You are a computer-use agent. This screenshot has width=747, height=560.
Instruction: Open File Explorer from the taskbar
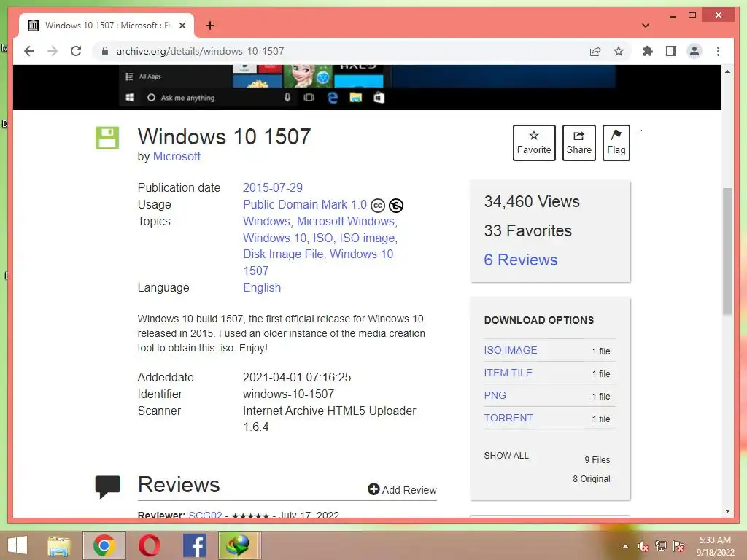pyautogui.click(x=58, y=545)
